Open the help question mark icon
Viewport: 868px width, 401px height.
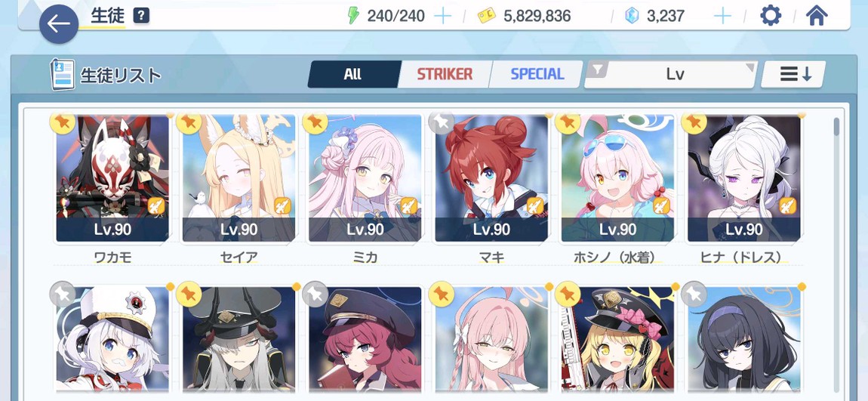[x=142, y=16]
